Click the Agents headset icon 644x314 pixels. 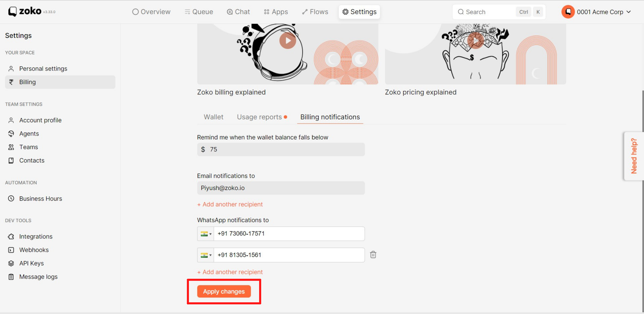pyautogui.click(x=11, y=134)
